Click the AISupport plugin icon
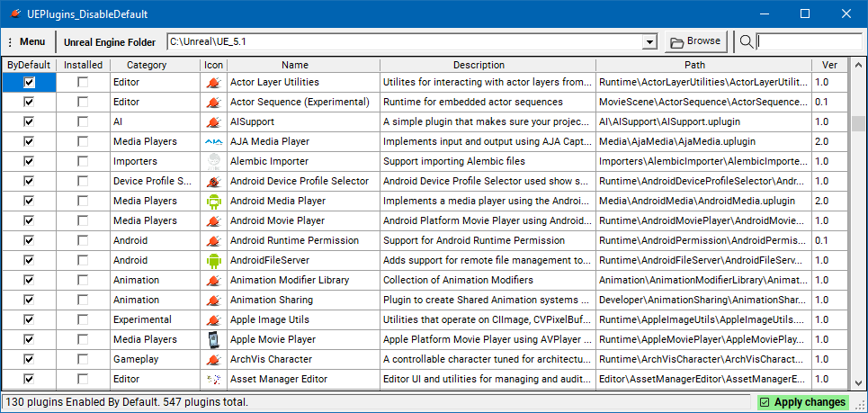The image size is (868, 413). pyautogui.click(x=214, y=121)
